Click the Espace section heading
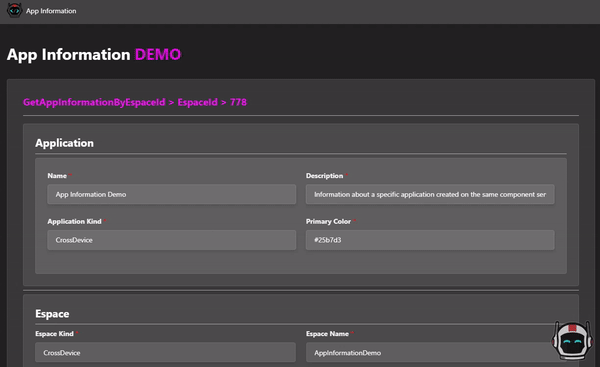 tap(52, 314)
